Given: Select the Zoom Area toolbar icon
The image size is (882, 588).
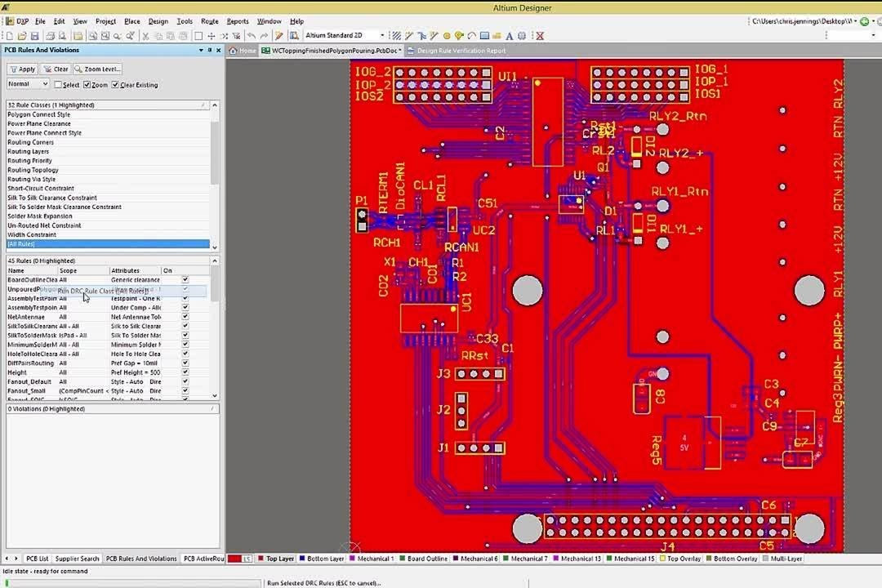Looking at the screenshot, I should pos(106,35).
